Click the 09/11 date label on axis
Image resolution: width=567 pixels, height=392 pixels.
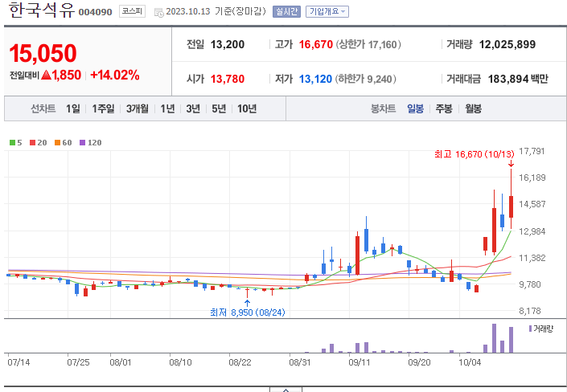[360, 362]
